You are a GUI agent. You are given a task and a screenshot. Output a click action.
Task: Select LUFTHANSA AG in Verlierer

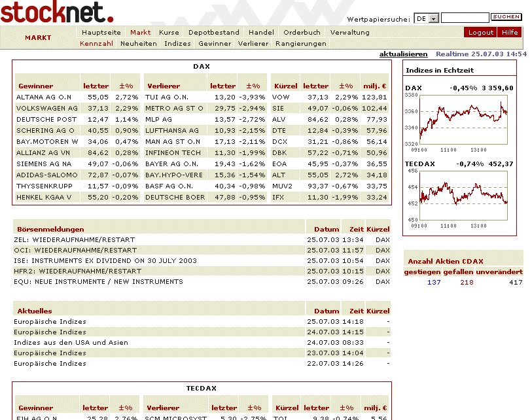pos(172,131)
